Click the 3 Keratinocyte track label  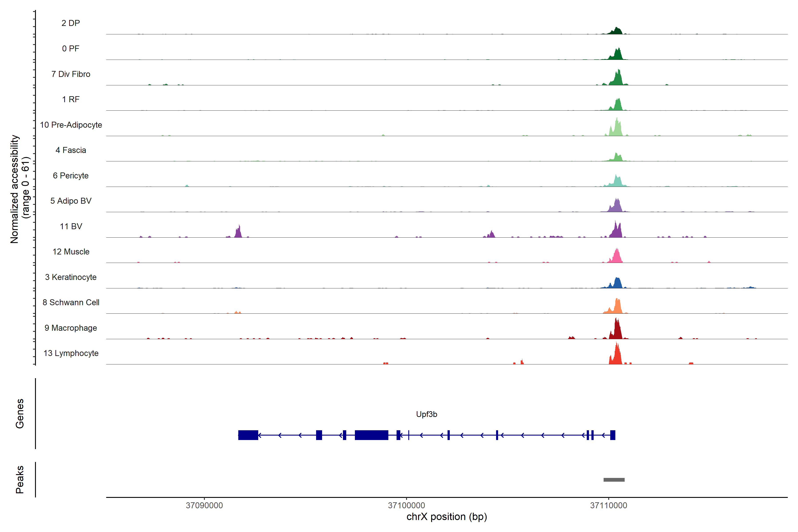(x=70, y=277)
